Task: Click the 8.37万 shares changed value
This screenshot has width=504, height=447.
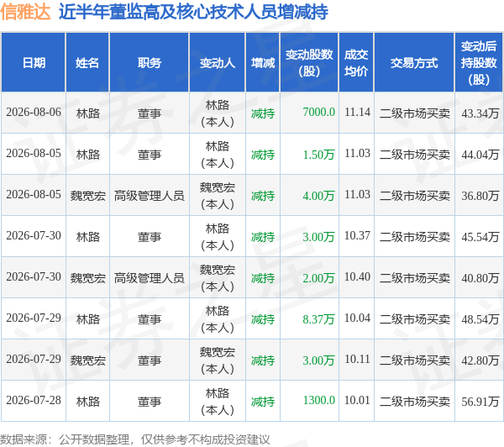Action: (318, 319)
